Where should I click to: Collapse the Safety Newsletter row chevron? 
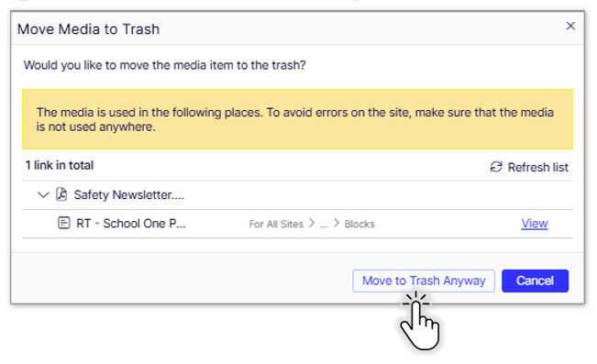coord(43,195)
